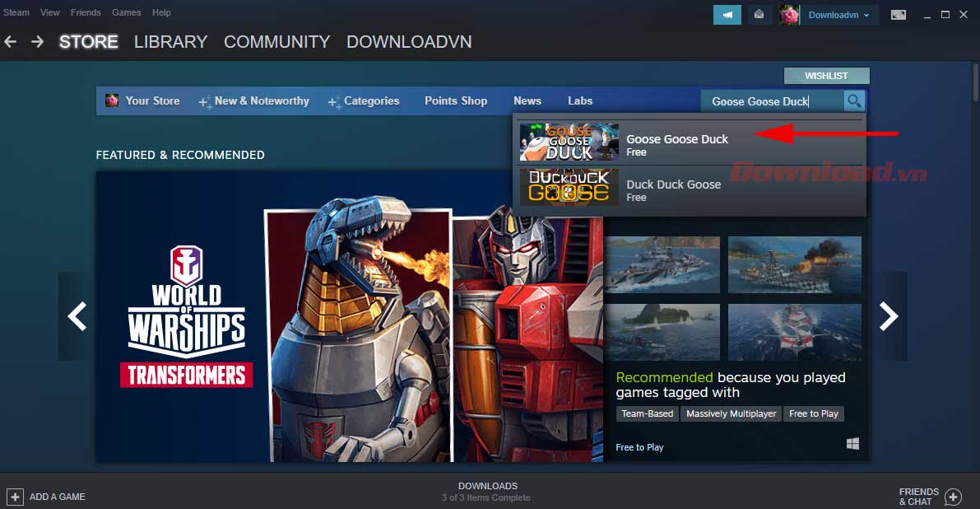The width and height of the screenshot is (980, 509).
Task: Show next featured game carousel arrow
Action: [889, 315]
